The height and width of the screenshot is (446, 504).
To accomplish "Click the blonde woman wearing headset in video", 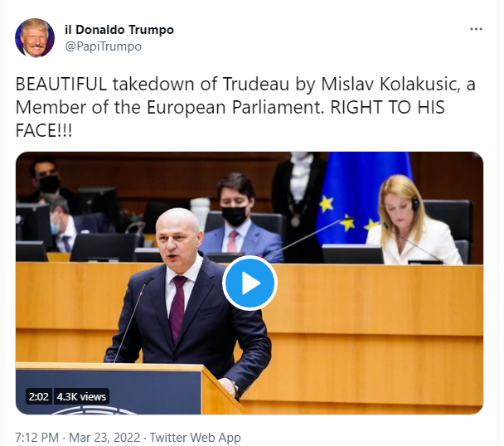I will (x=410, y=220).
